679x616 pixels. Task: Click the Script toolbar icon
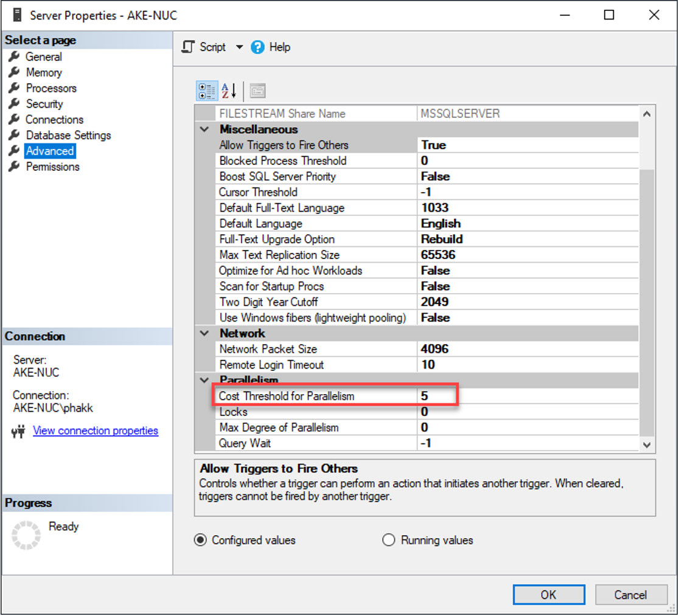[x=189, y=47]
